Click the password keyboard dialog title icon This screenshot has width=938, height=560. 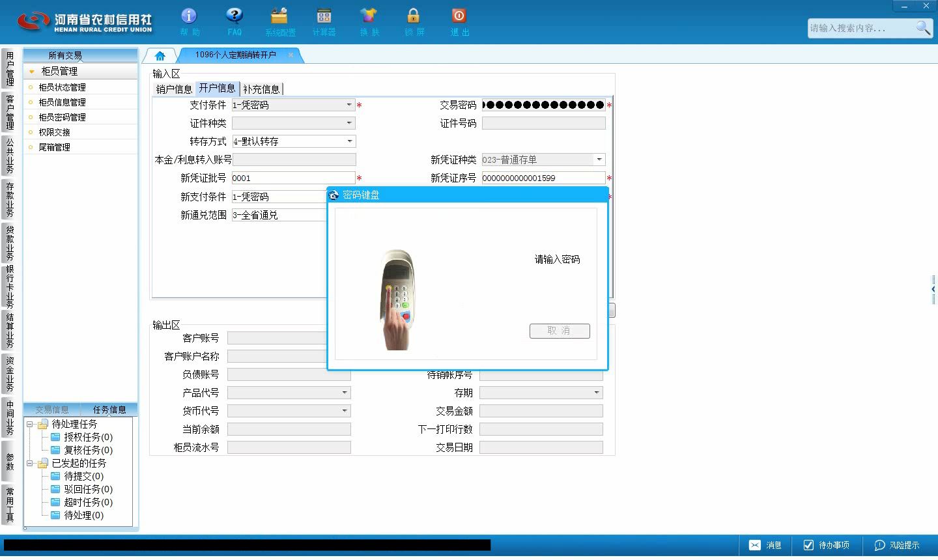[334, 195]
